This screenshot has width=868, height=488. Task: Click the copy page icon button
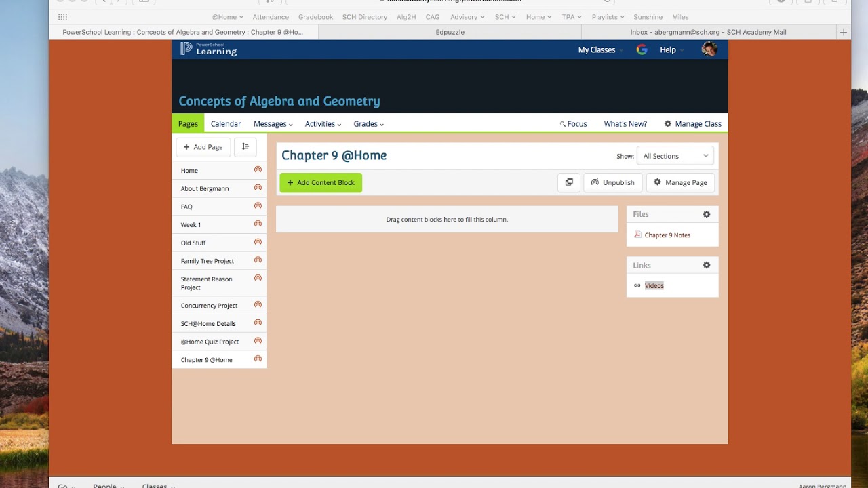pyautogui.click(x=569, y=182)
